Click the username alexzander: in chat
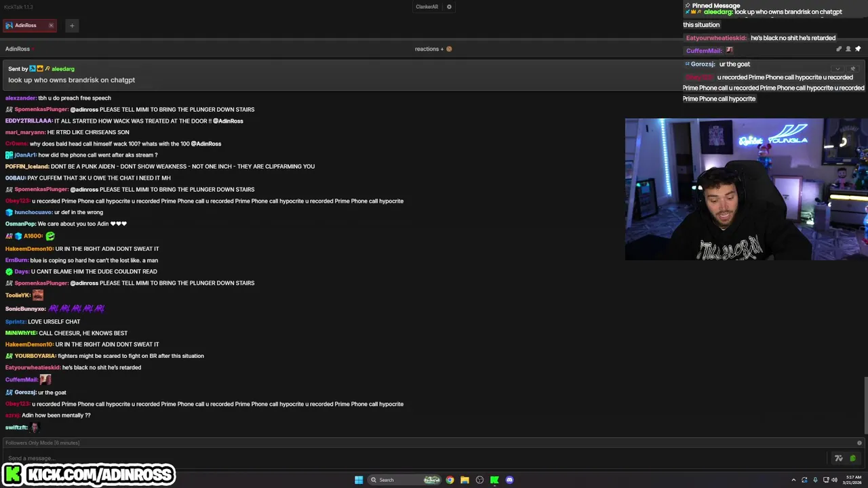The height and width of the screenshot is (488, 868). point(20,98)
